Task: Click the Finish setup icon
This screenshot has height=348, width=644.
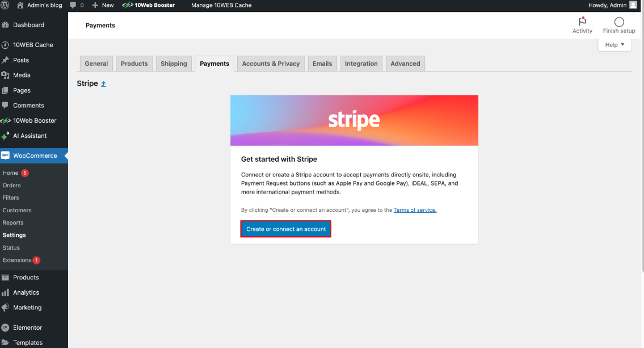Action: [x=618, y=22]
